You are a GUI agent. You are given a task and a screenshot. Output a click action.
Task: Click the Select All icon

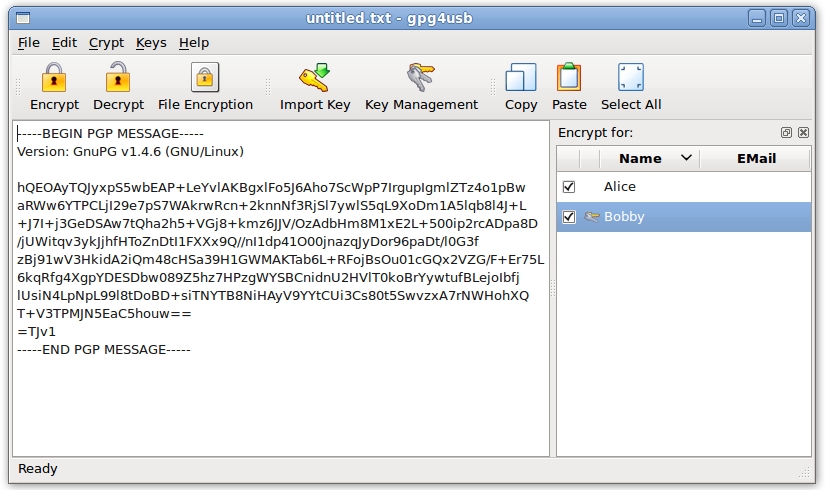pos(631,77)
